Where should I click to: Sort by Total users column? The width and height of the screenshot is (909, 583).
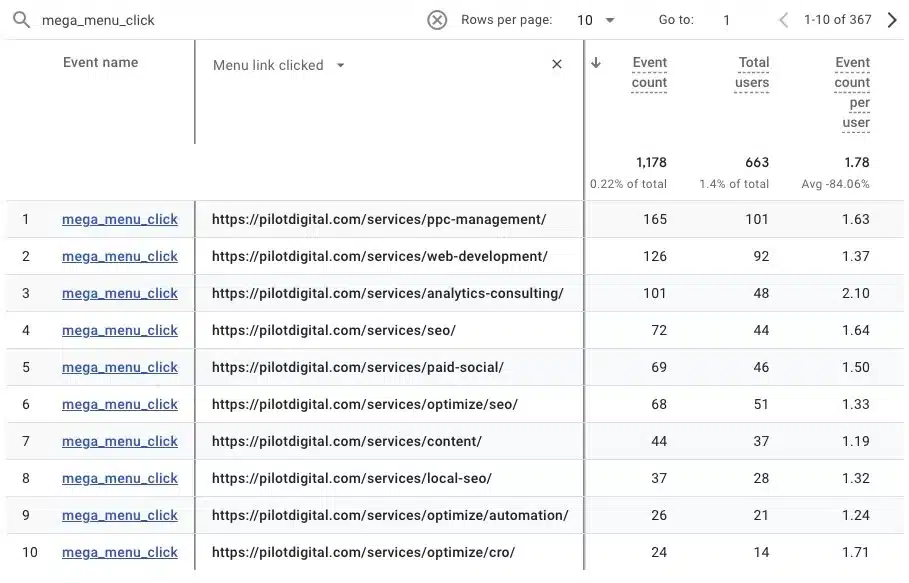coord(753,73)
